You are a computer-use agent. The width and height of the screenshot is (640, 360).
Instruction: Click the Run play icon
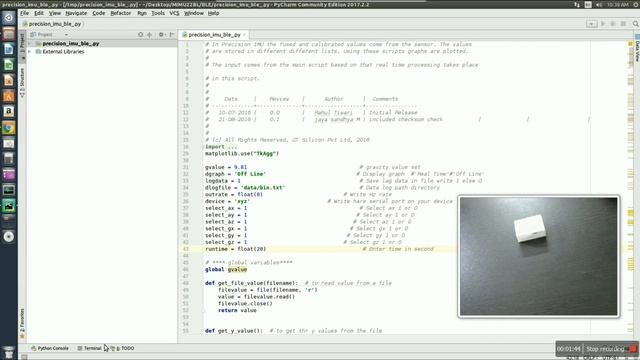coord(602,24)
